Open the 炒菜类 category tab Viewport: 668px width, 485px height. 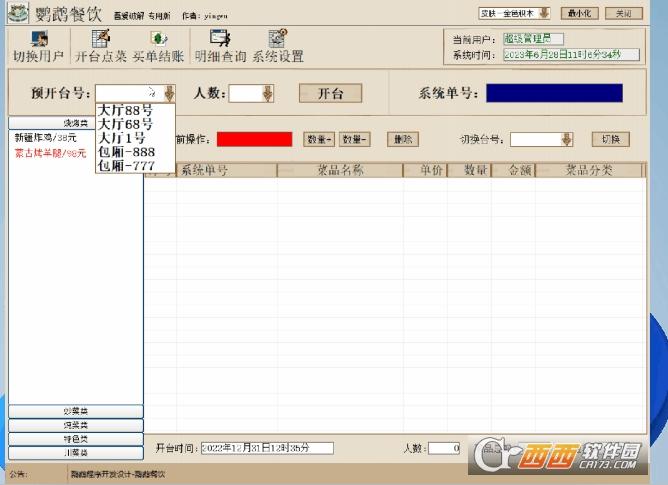(x=76, y=411)
